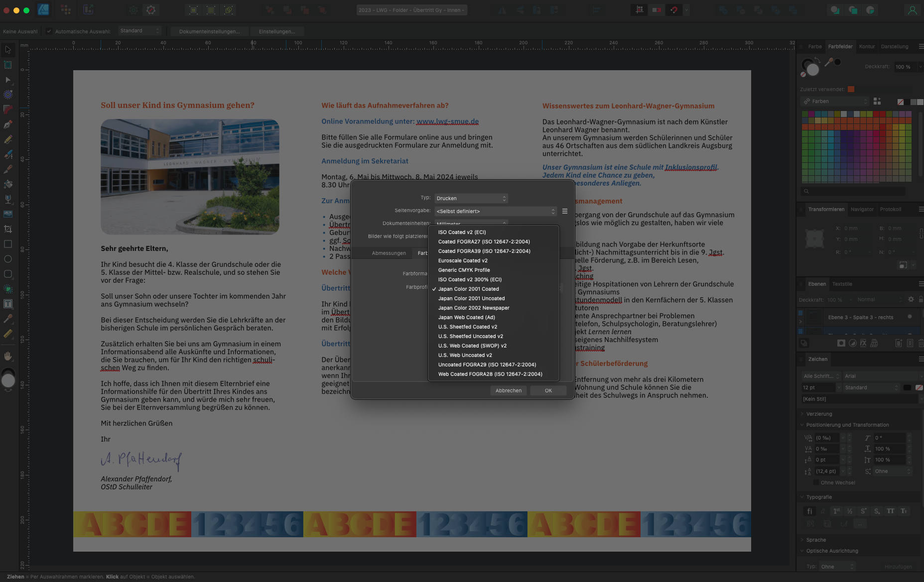Click the mask layer icon
The height and width of the screenshot is (582, 924).
tap(841, 343)
